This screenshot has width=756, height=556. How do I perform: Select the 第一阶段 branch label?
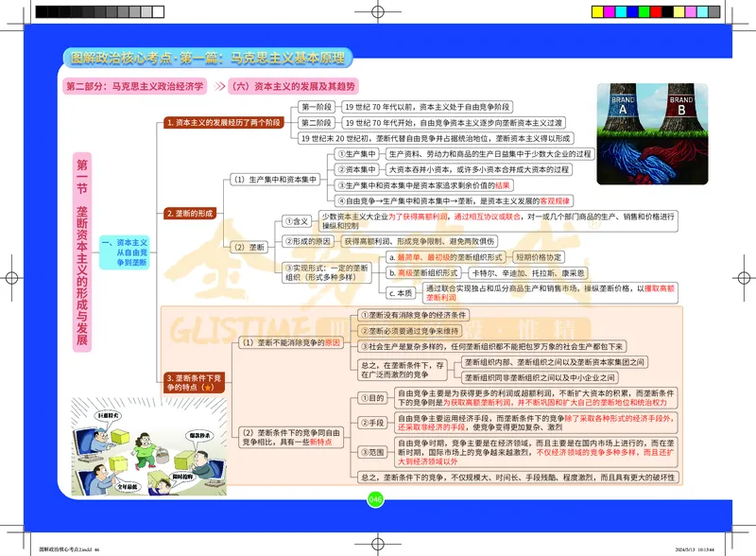click(318, 107)
